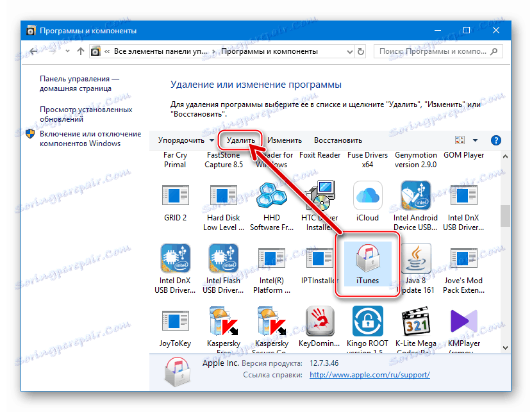Select the Foxit Reader entry
This screenshot has width=532, height=412.
coord(320,155)
